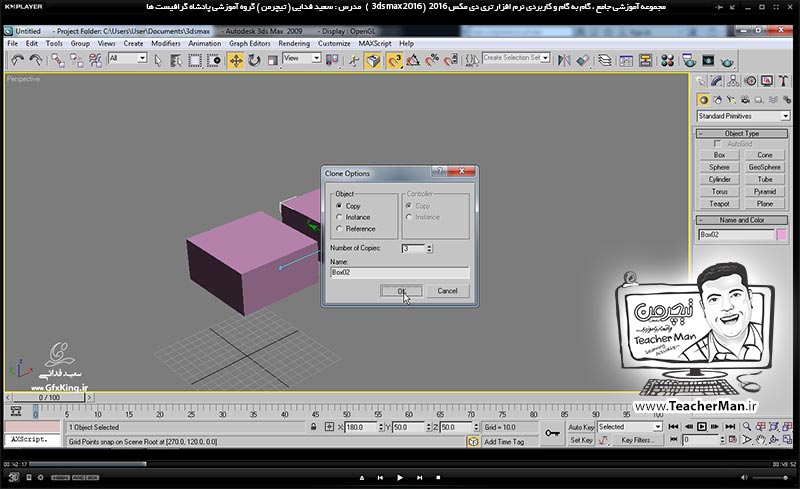The image size is (800, 489).
Task: Click the Quick Render teapot icon
Action: click(x=727, y=62)
